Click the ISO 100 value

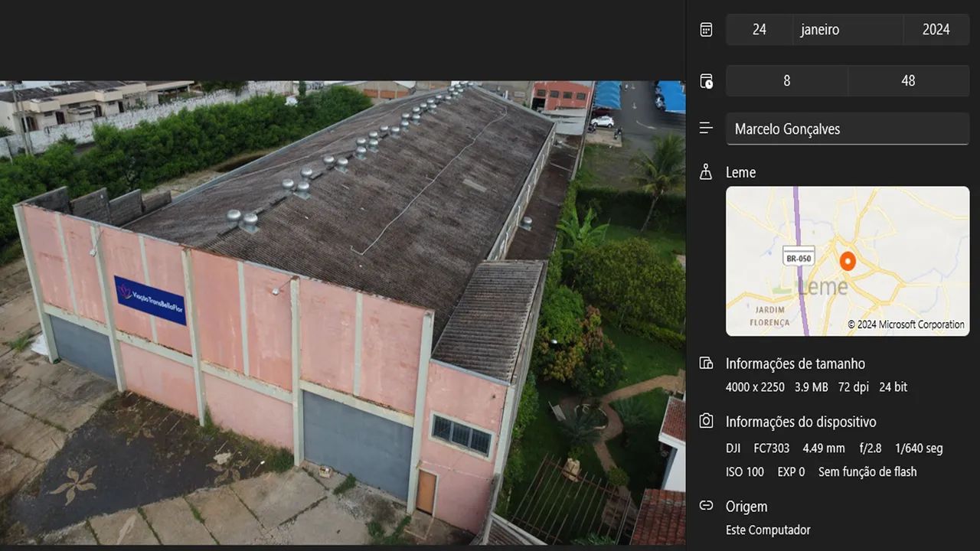coord(745,472)
